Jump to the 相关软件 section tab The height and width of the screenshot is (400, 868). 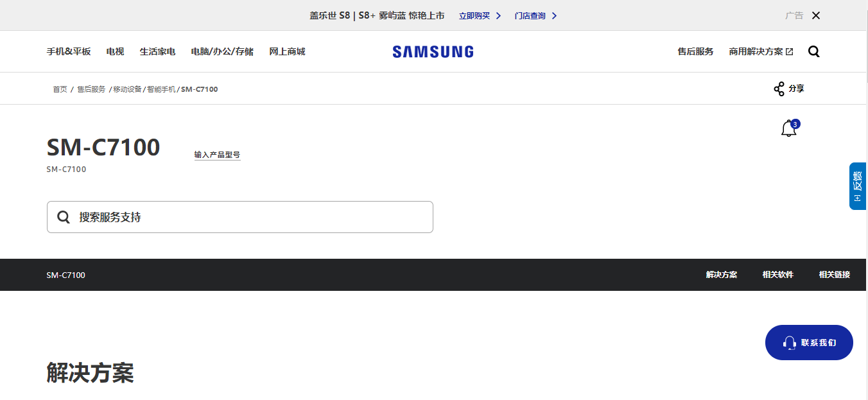coord(778,275)
